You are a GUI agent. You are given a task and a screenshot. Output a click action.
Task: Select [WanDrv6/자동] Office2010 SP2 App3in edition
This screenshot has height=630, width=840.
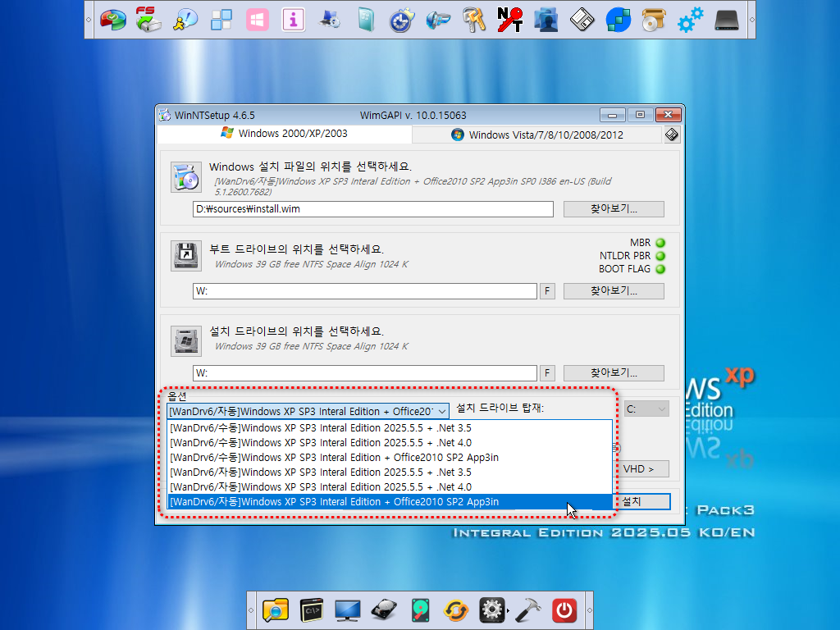390,502
